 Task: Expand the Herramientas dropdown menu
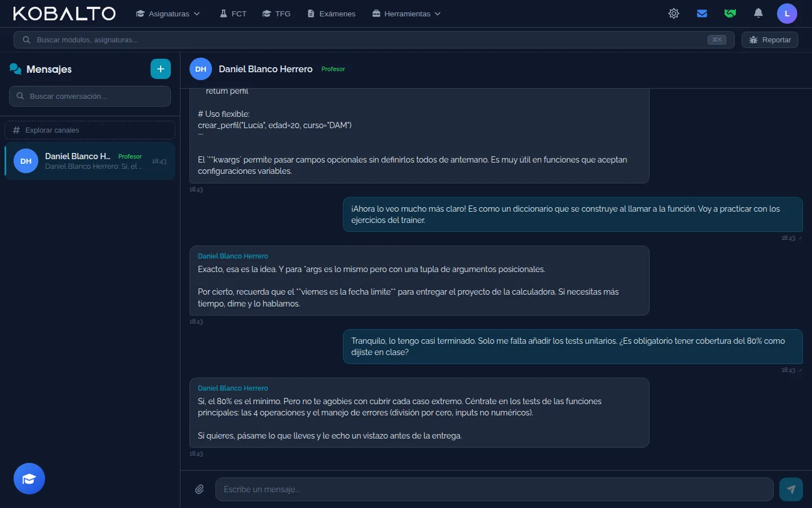pyautogui.click(x=407, y=14)
